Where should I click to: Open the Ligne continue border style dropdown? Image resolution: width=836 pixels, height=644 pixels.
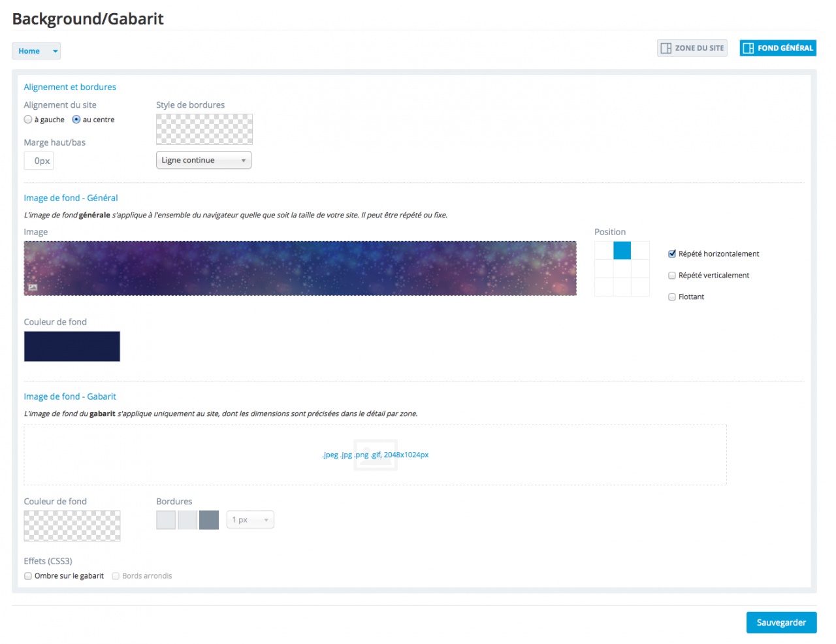[204, 160]
